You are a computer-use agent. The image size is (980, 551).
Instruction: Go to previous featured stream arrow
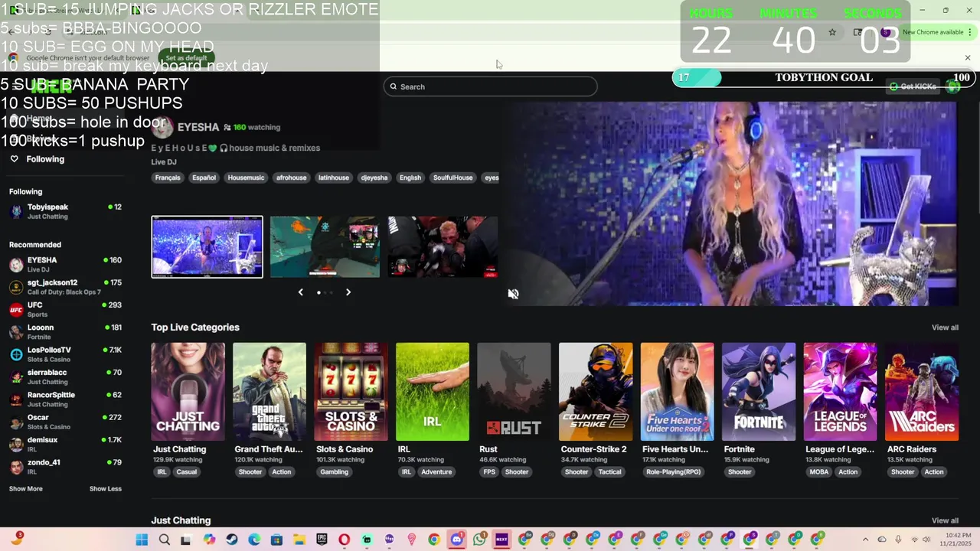(300, 292)
